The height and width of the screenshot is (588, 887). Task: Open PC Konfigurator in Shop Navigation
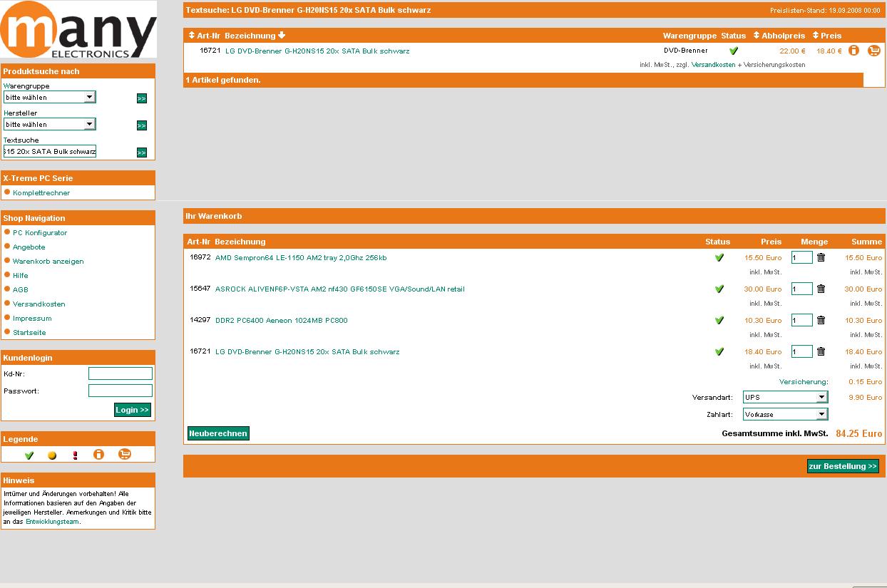click(x=40, y=233)
